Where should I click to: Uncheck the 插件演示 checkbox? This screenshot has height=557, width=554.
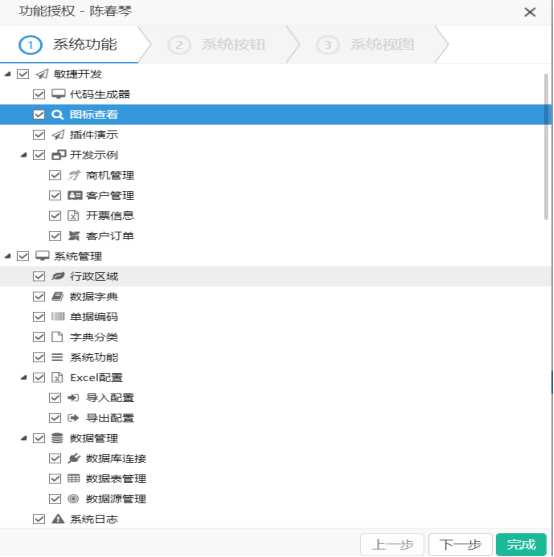[x=39, y=135]
